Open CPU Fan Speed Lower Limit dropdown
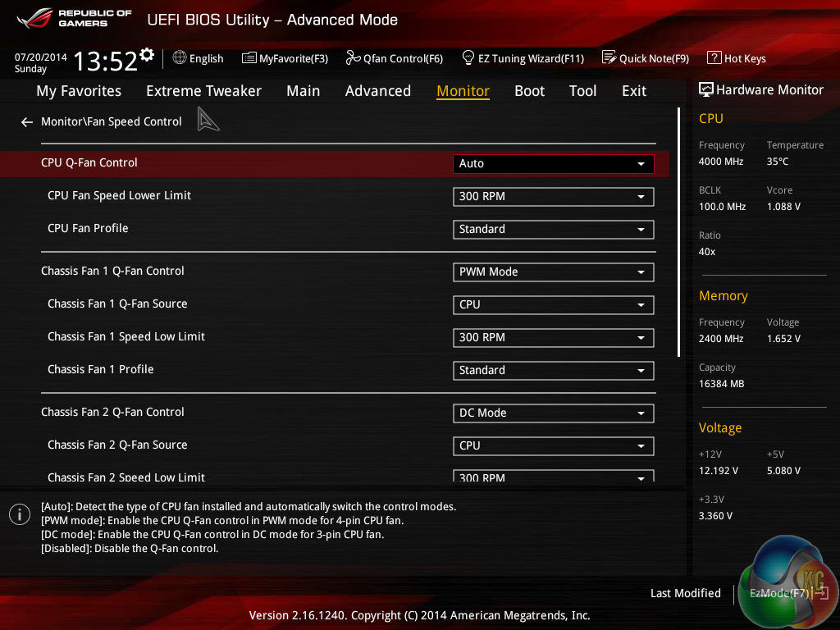Screen dimensions: 840x630 [554, 197]
